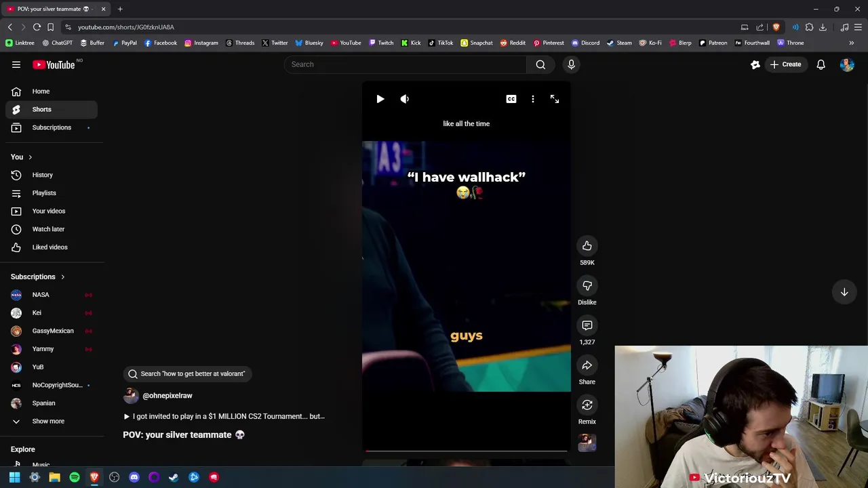Open the NASA channel

pyautogui.click(x=52, y=295)
